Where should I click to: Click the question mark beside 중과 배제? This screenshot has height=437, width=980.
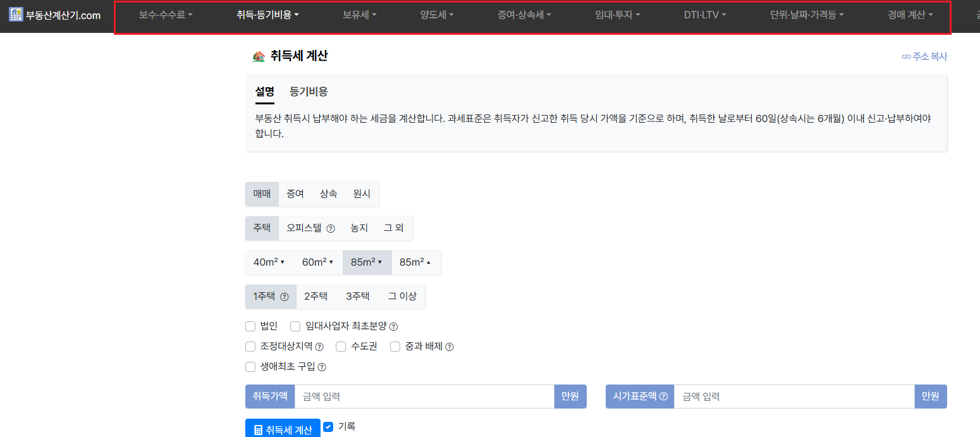pyautogui.click(x=450, y=347)
